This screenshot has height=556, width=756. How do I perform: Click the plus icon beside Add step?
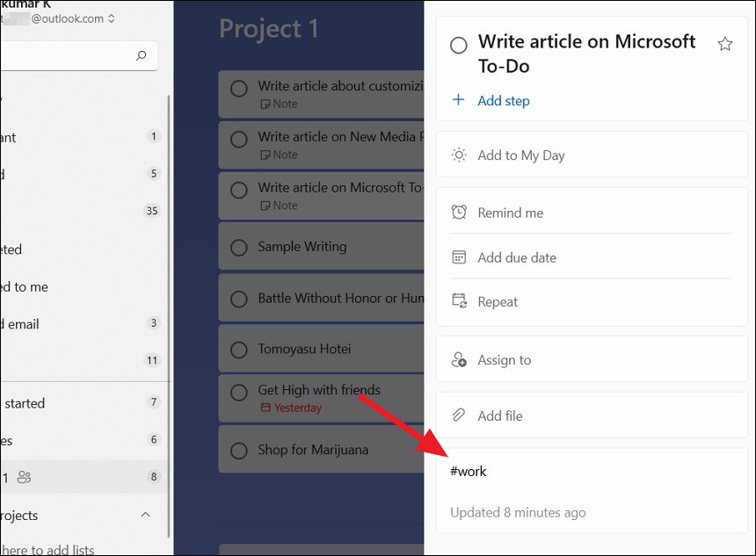(x=458, y=100)
